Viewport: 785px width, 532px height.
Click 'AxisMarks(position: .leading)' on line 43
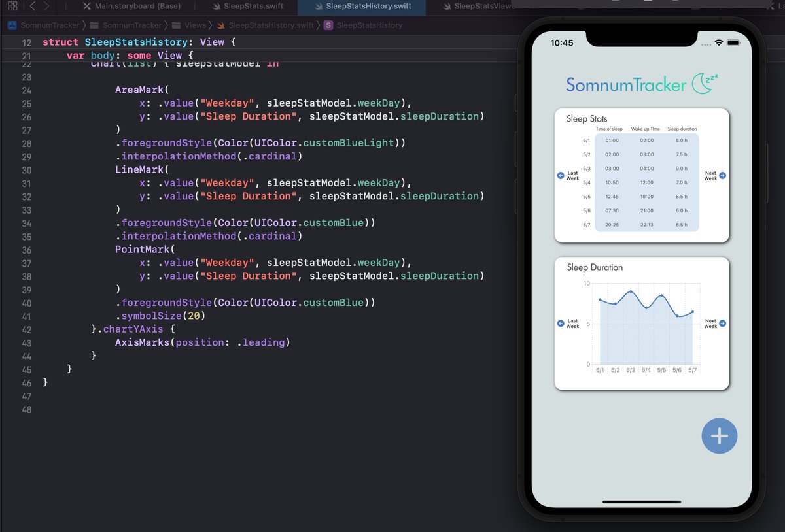(x=202, y=342)
